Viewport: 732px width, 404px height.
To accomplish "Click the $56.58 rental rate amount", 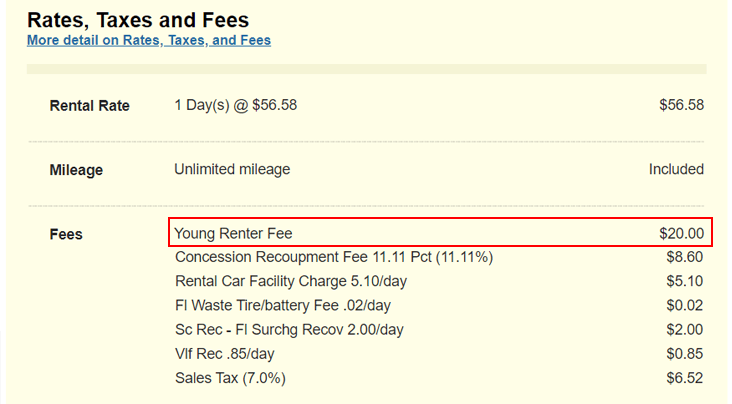I will click(681, 105).
